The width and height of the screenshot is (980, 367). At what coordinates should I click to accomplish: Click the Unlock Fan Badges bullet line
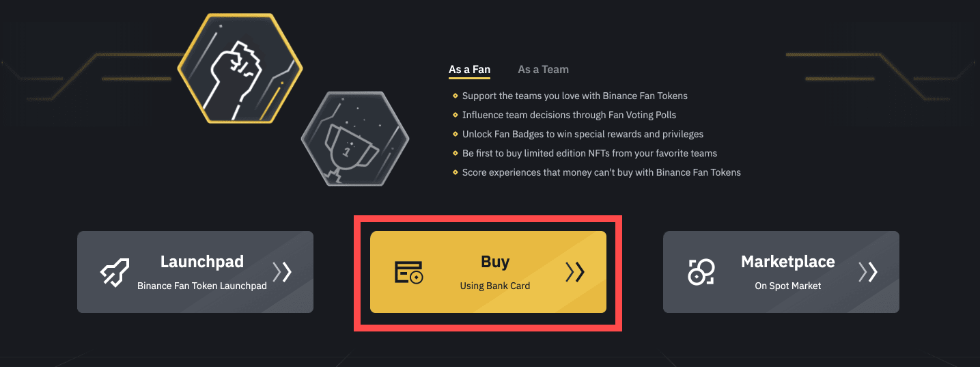pos(583,134)
